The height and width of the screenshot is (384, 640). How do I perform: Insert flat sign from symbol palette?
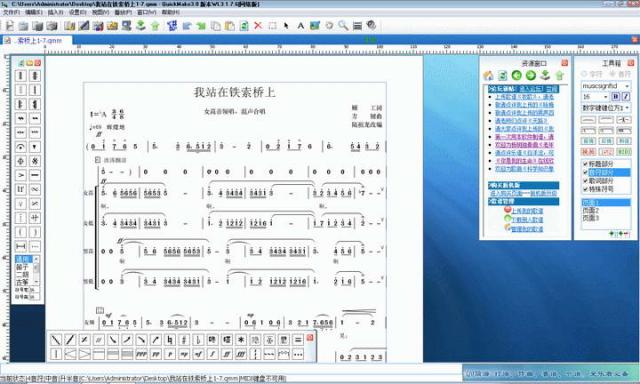198,340
